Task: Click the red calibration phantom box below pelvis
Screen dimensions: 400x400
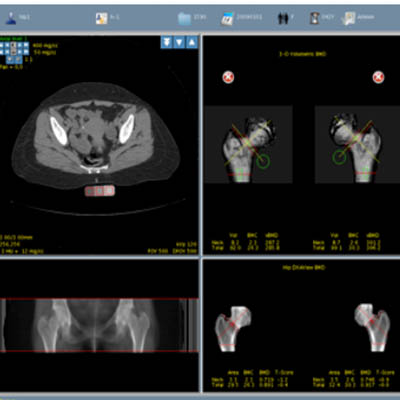Action: pos(100,191)
